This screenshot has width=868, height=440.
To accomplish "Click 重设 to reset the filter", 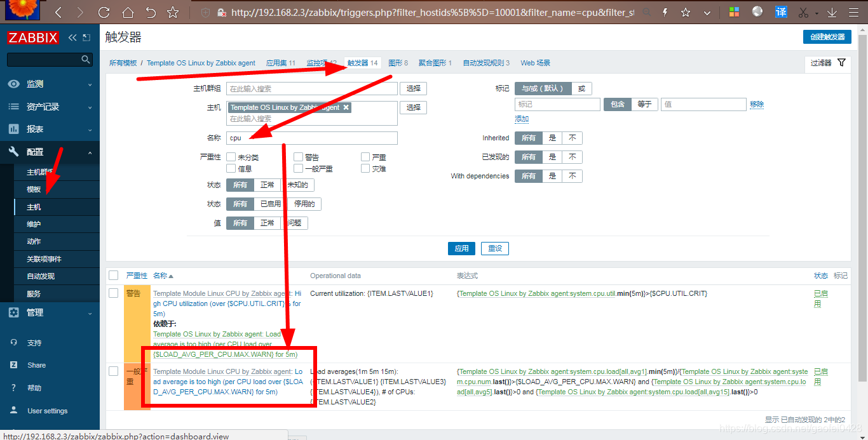I will (x=495, y=248).
